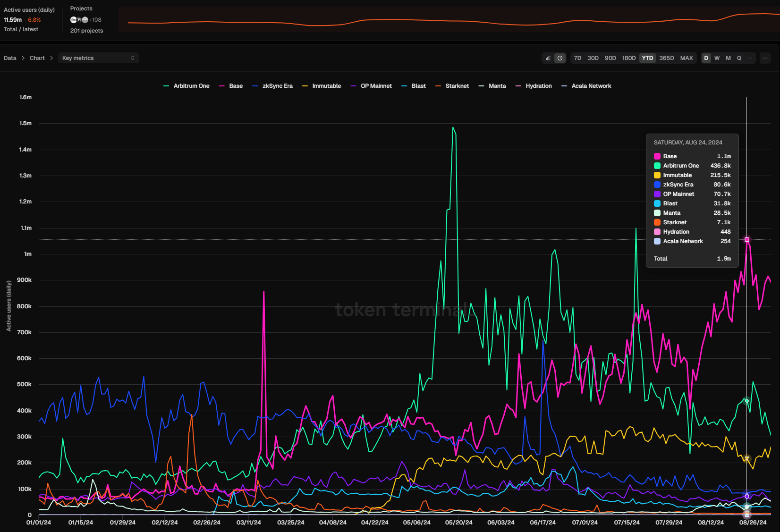The image size is (780, 532).
Task: Click the chevron after Data breadcrumb
Action: tap(23, 58)
